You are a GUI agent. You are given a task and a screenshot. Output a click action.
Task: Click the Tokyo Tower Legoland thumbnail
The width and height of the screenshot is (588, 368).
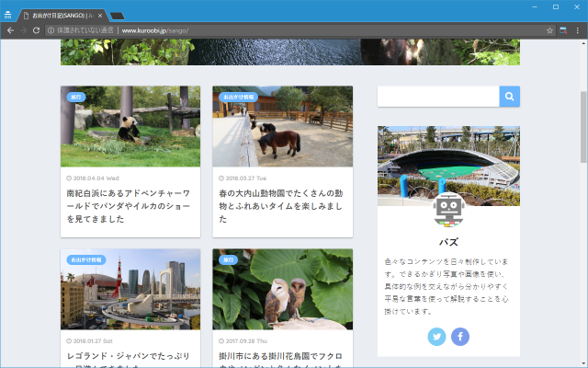[130, 290]
